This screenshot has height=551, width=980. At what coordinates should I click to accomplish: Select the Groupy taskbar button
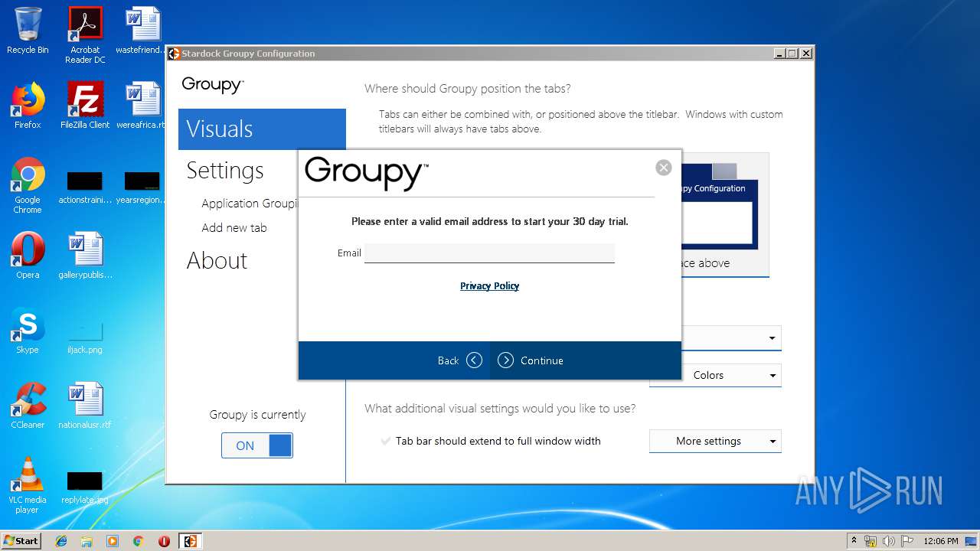(x=190, y=541)
